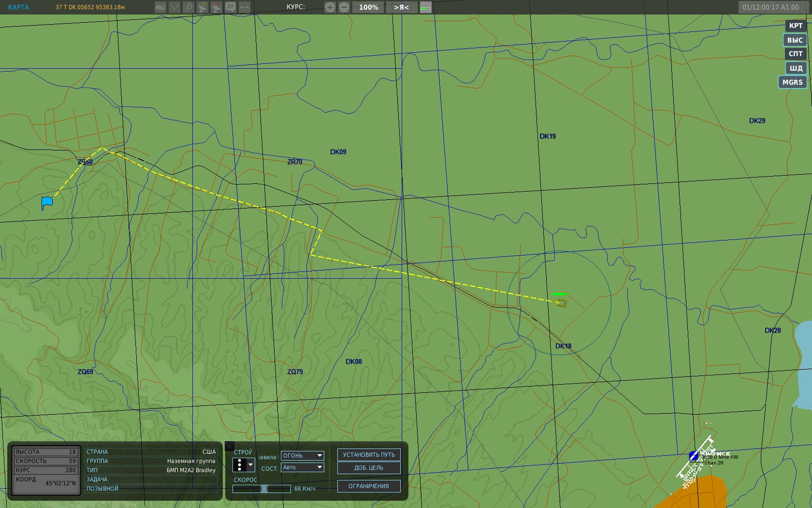Open the ОГОНЬ fire rules dropdown
This screenshot has height=508, width=812.
[x=303, y=456]
